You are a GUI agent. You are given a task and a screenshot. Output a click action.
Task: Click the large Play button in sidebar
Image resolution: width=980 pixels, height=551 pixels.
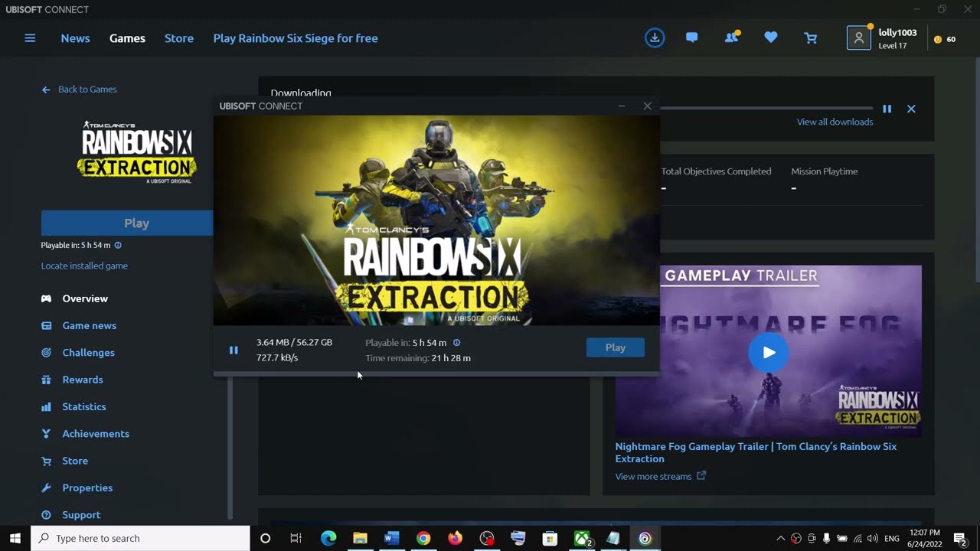[127, 223]
